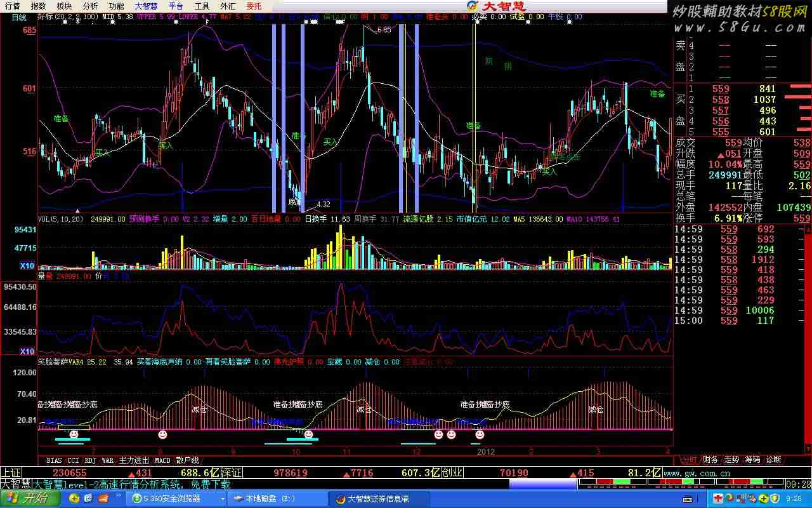The image size is (812, 508).
Task: Switch to the CCI indicator tab
Action: [x=74, y=460]
